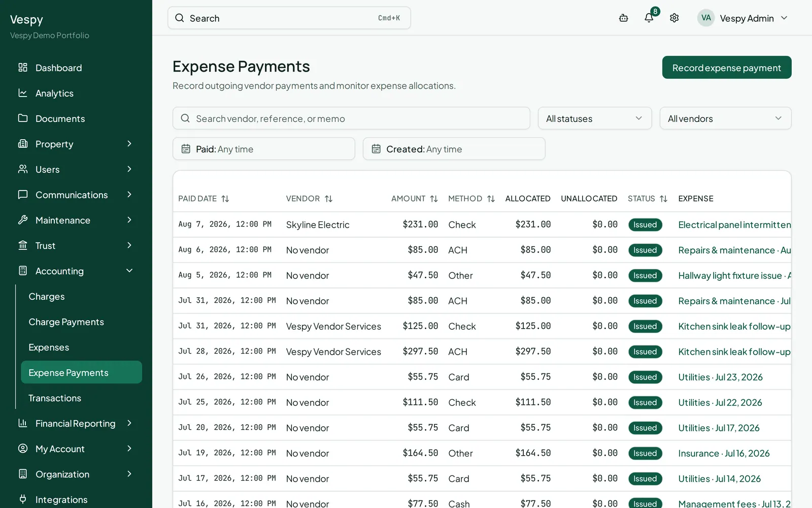Viewport: 812px width, 508px height.
Task: Click the Accounting calculator icon in sidebar
Action: (x=23, y=271)
